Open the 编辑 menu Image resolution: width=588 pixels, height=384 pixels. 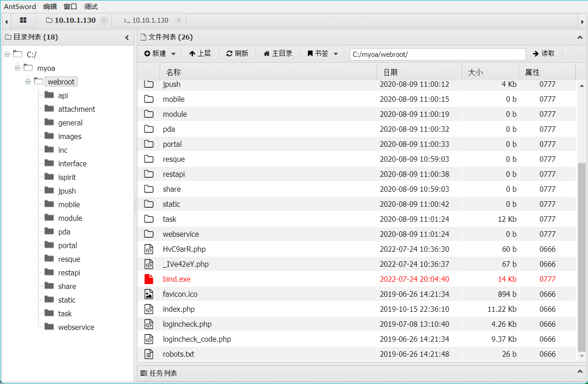50,6
